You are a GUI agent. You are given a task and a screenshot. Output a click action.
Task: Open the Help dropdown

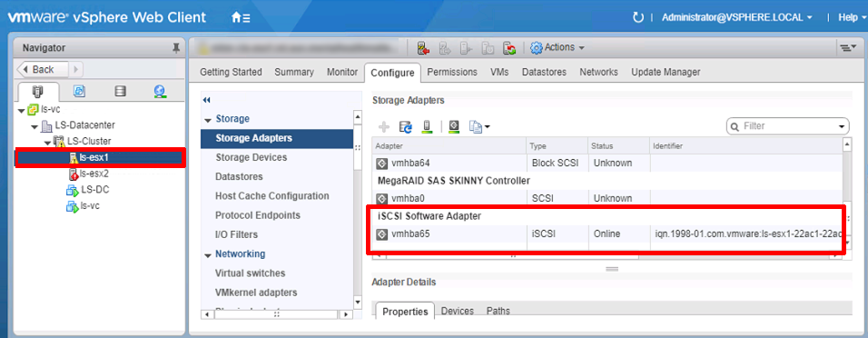click(852, 18)
